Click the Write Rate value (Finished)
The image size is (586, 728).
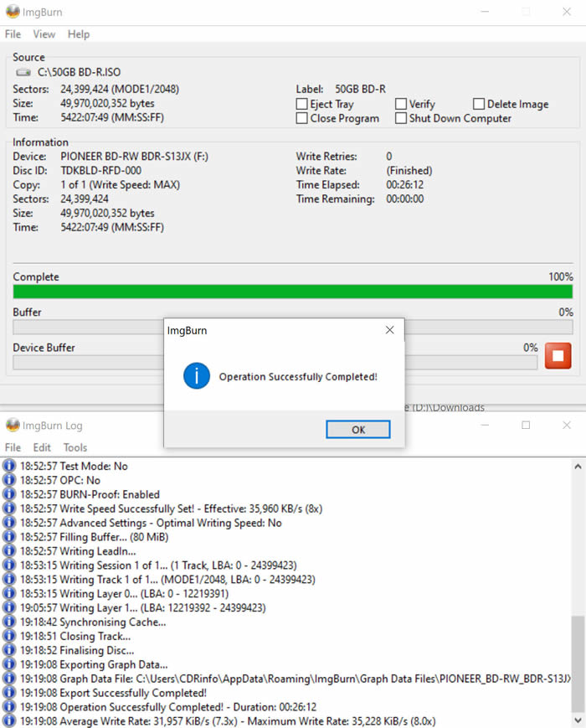pyautogui.click(x=409, y=170)
